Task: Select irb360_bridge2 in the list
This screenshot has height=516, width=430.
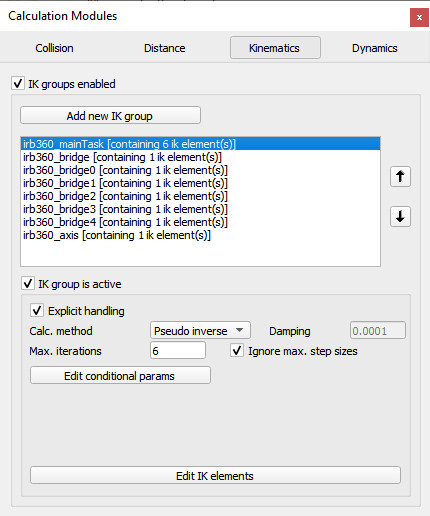Action: [200, 196]
